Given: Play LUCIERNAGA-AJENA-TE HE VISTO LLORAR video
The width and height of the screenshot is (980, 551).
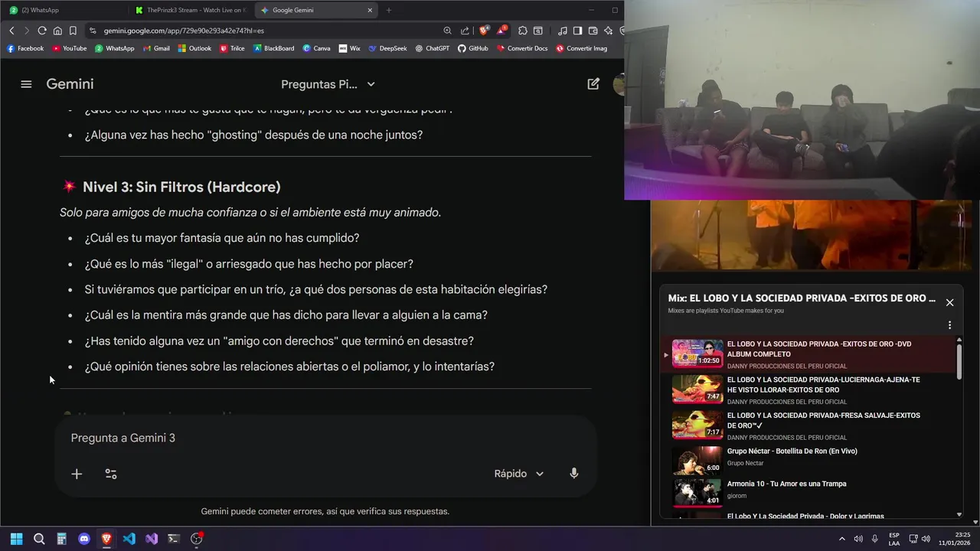Looking at the screenshot, I should coord(808,390).
